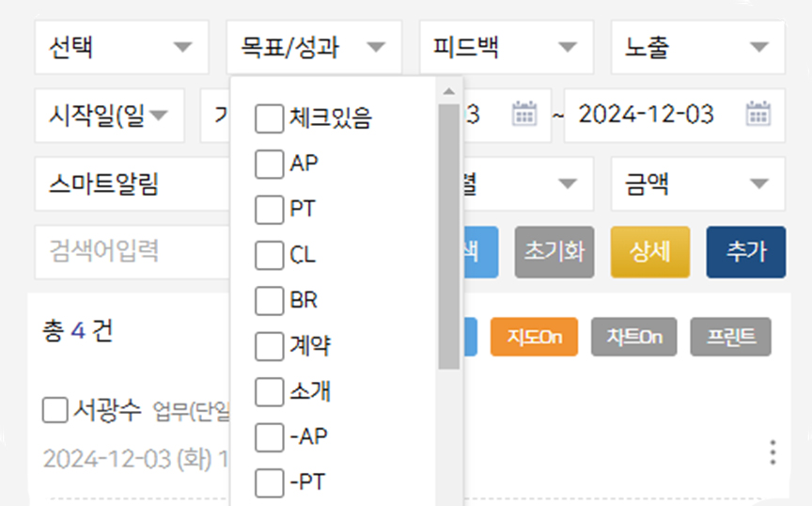Open the three-dot options for 서광수 entry
This screenshot has height=506, width=812.
pyautogui.click(x=773, y=453)
